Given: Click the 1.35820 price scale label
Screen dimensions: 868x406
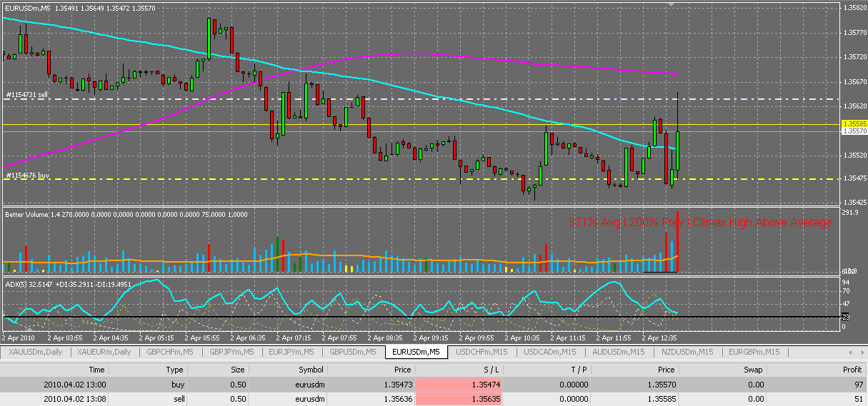Looking at the screenshot, I should [854, 8].
